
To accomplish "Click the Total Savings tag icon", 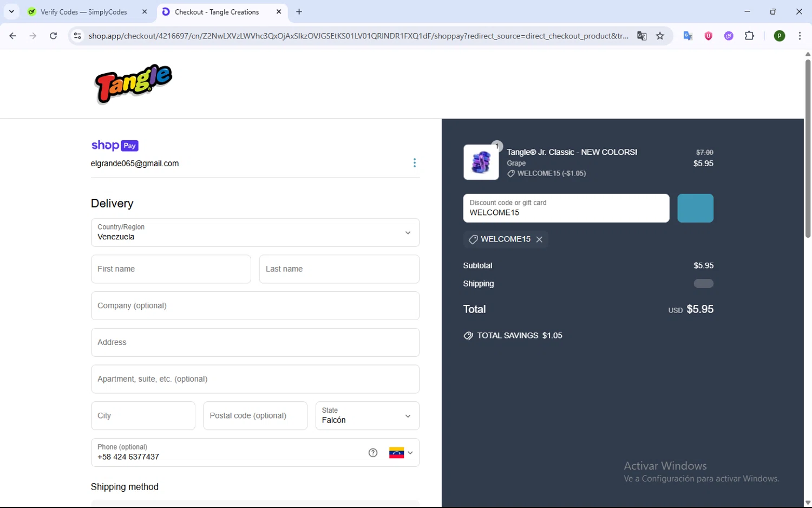I will point(468,336).
